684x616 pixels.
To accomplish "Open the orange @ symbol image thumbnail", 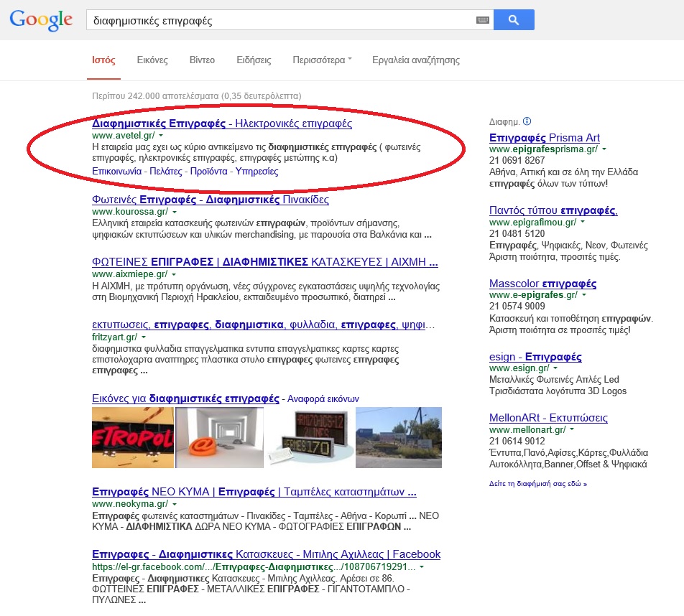I will pos(219,437).
